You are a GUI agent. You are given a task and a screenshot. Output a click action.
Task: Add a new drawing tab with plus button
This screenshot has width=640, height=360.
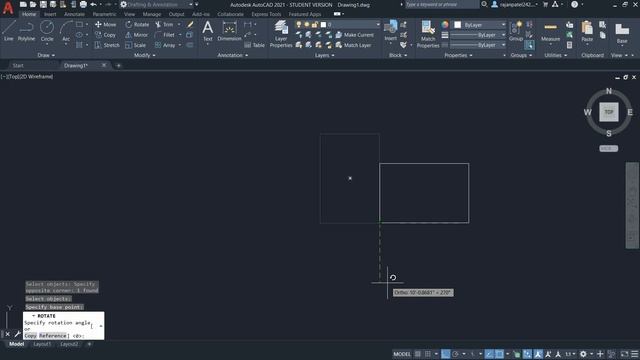118,65
